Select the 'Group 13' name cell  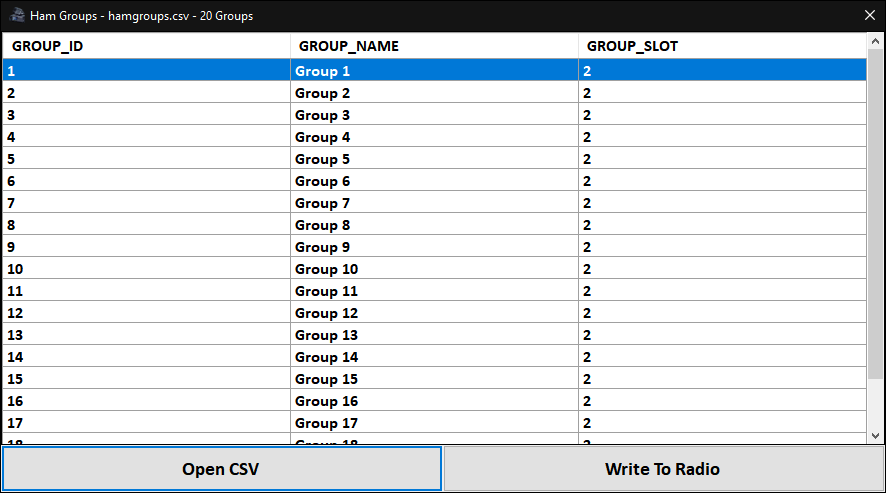(x=435, y=335)
